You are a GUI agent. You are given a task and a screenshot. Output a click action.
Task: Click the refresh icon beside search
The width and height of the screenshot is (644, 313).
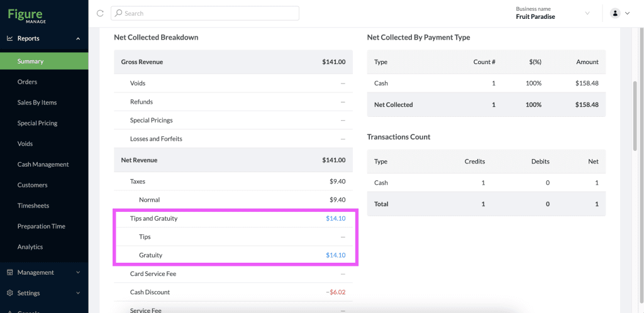[x=100, y=13]
